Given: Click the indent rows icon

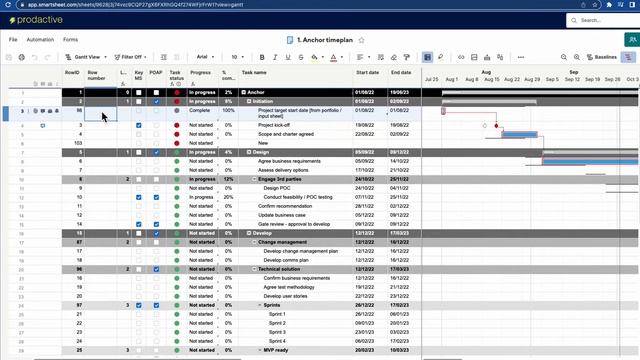Looking at the screenshot, I should coord(164,58).
